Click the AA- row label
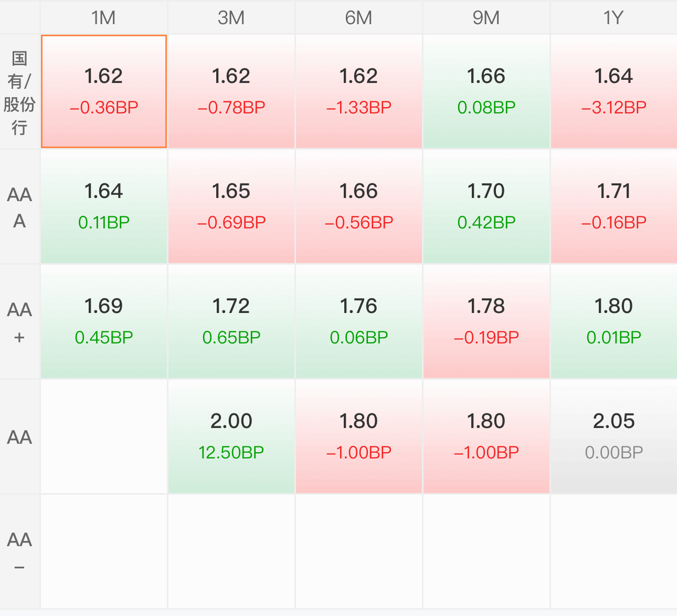The image size is (677, 616). click(19, 552)
